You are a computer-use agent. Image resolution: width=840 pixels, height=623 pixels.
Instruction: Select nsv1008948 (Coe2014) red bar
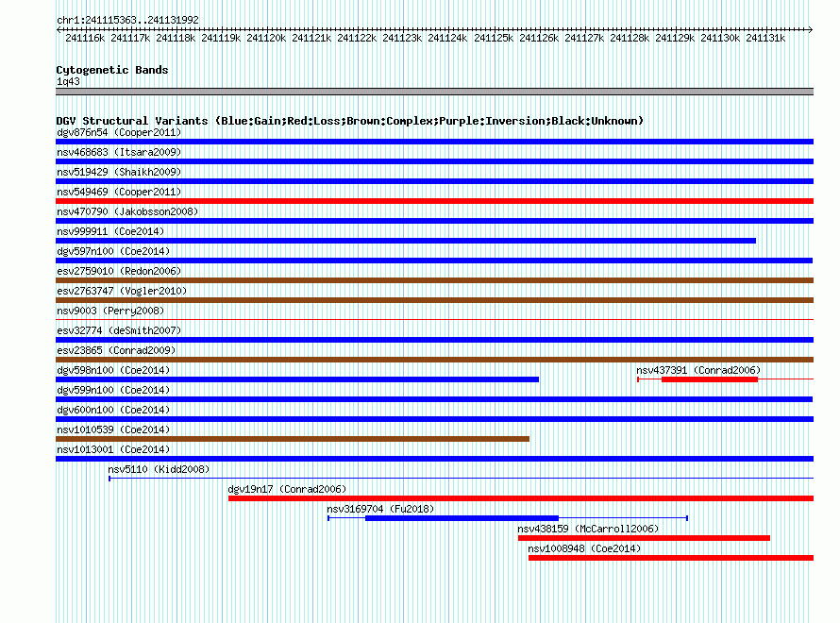pos(671,558)
